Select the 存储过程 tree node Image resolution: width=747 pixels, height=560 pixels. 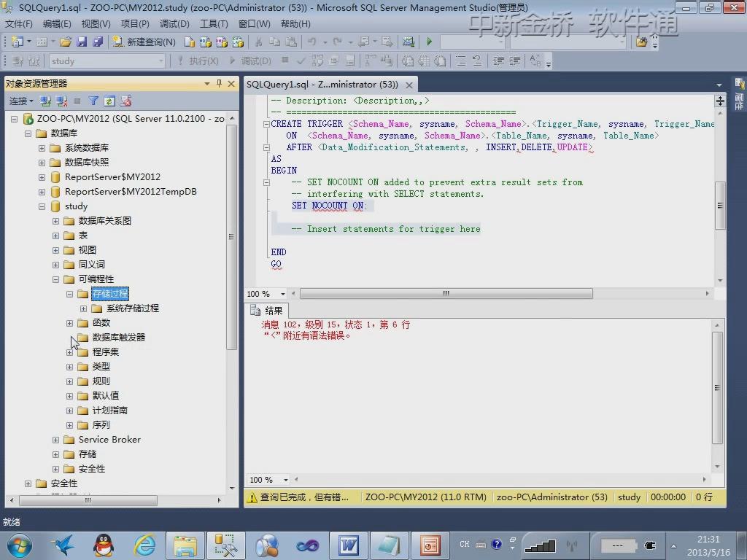tap(110, 294)
